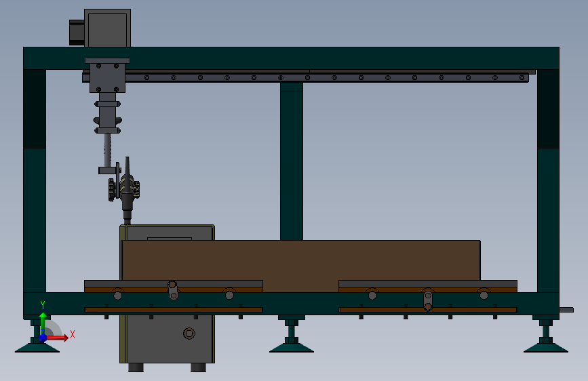Select the left vertical frame column
588x381 pixels.
[35, 181]
